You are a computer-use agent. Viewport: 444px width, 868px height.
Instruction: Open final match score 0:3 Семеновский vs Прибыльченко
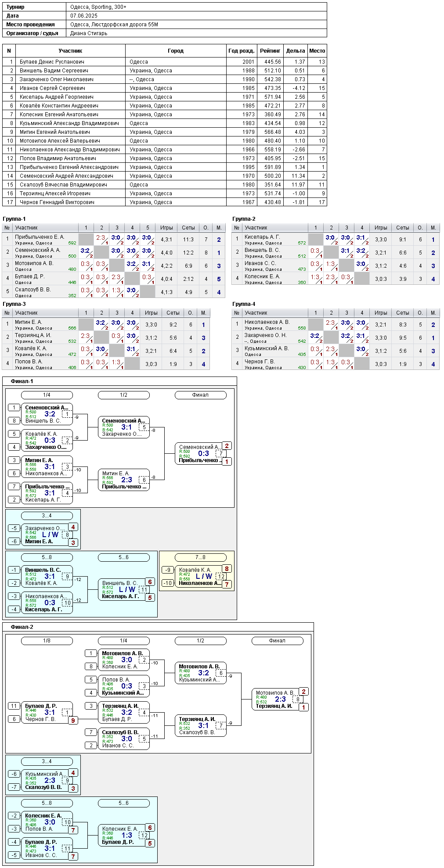click(203, 453)
